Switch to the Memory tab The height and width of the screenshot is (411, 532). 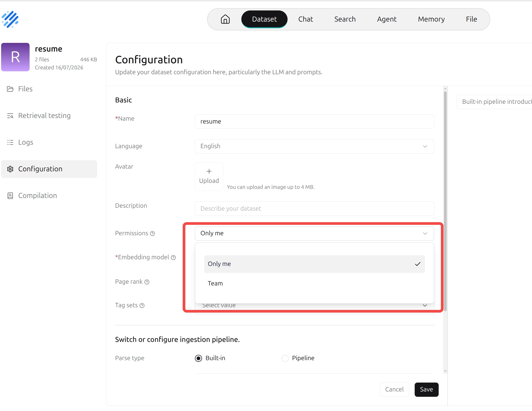431,19
